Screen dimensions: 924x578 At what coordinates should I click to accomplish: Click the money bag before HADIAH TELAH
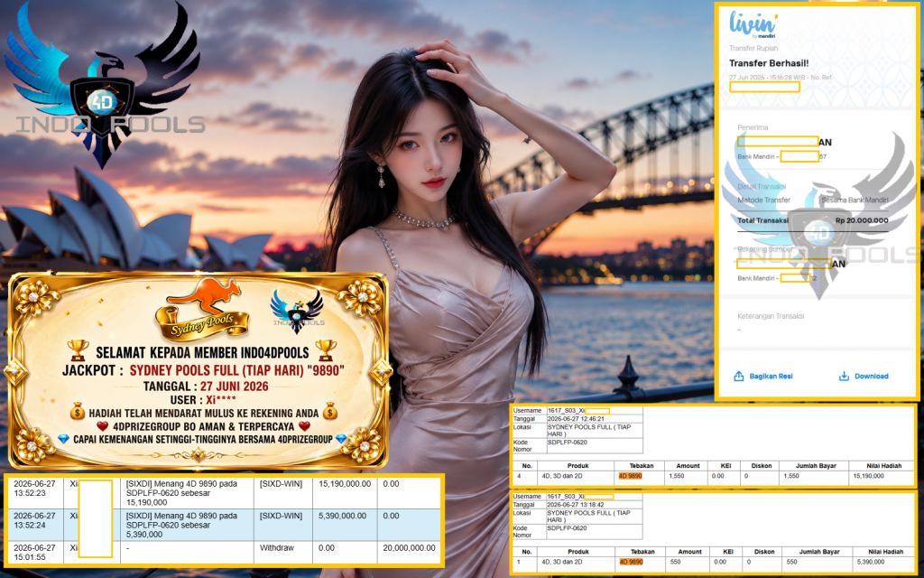(78, 411)
